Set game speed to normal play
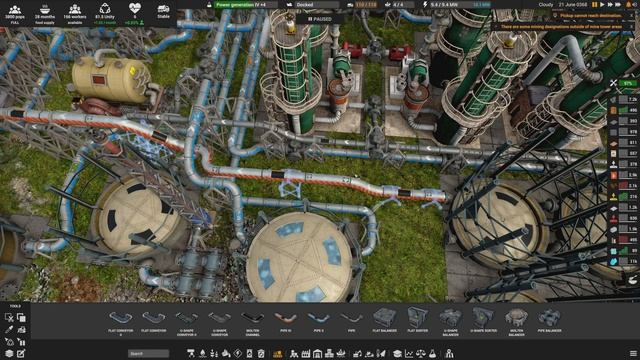This screenshot has width=640, height=360. pyautogui.click(x=602, y=5)
